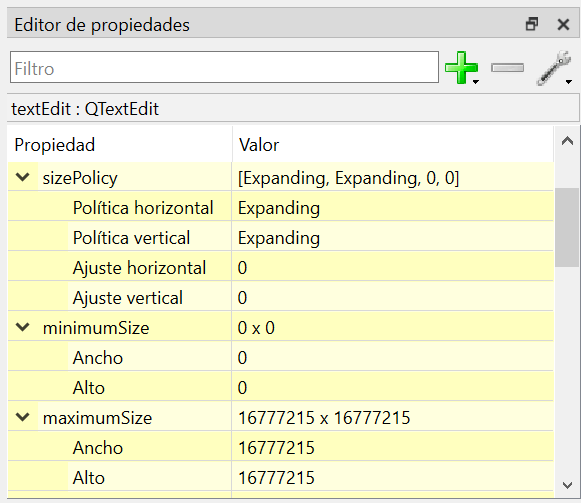Image resolution: width=581 pixels, height=503 pixels.
Task: Select Ancho under minimumSize
Action: pyautogui.click(x=280, y=357)
